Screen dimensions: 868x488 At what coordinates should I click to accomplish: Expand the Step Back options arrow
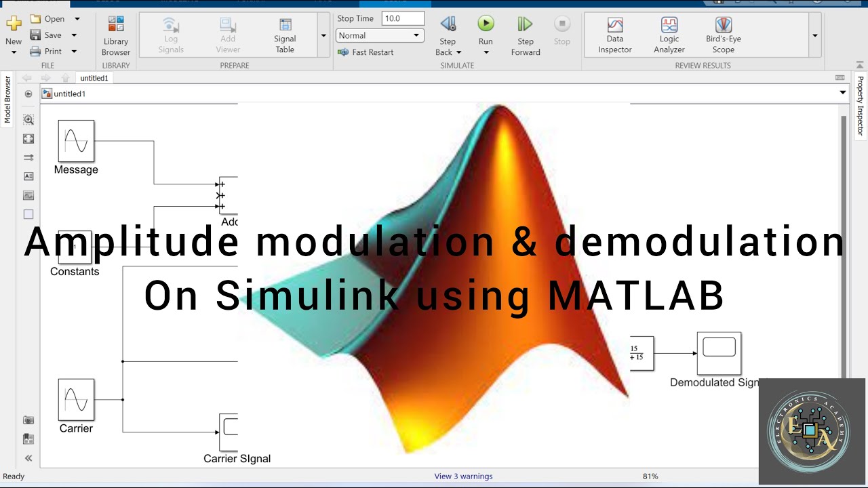point(458,53)
